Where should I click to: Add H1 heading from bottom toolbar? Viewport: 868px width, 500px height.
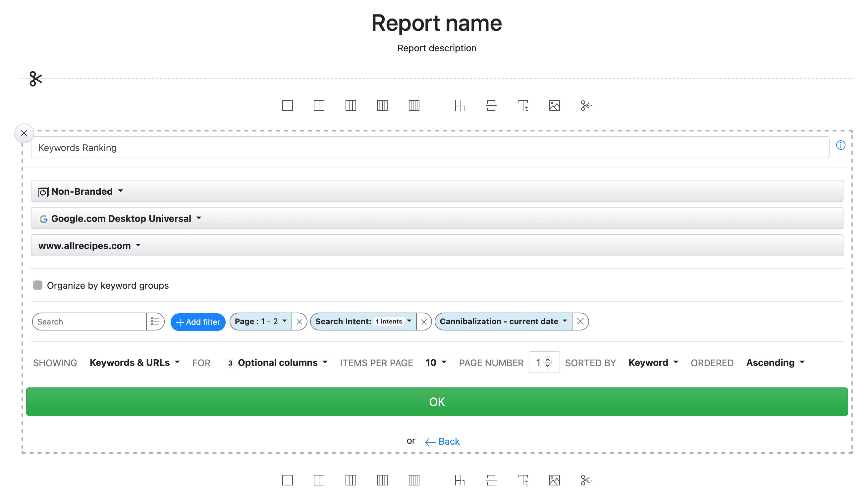459,480
